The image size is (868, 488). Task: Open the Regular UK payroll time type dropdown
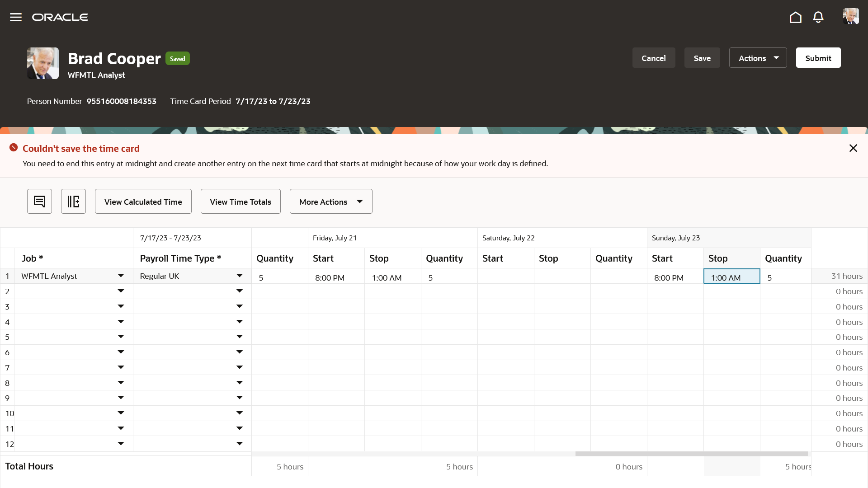click(x=240, y=276)
